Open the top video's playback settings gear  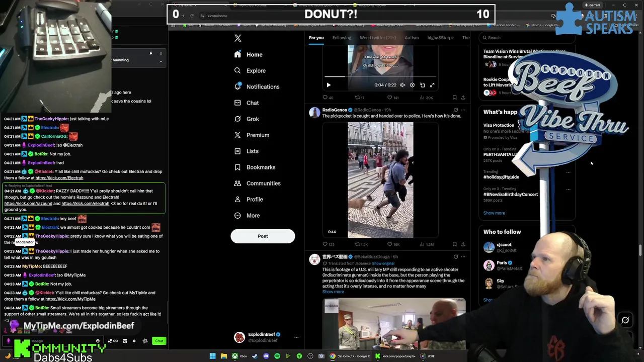pos(412,85)
